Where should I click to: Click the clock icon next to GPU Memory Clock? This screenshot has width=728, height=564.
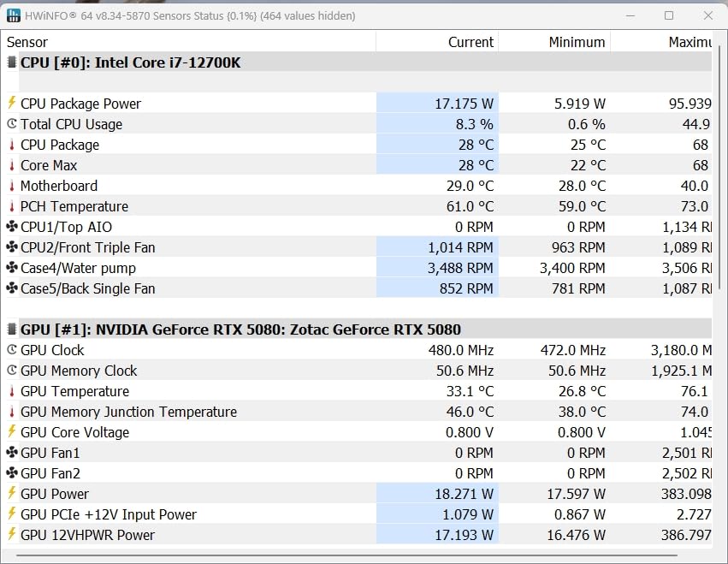pos(12,371)
